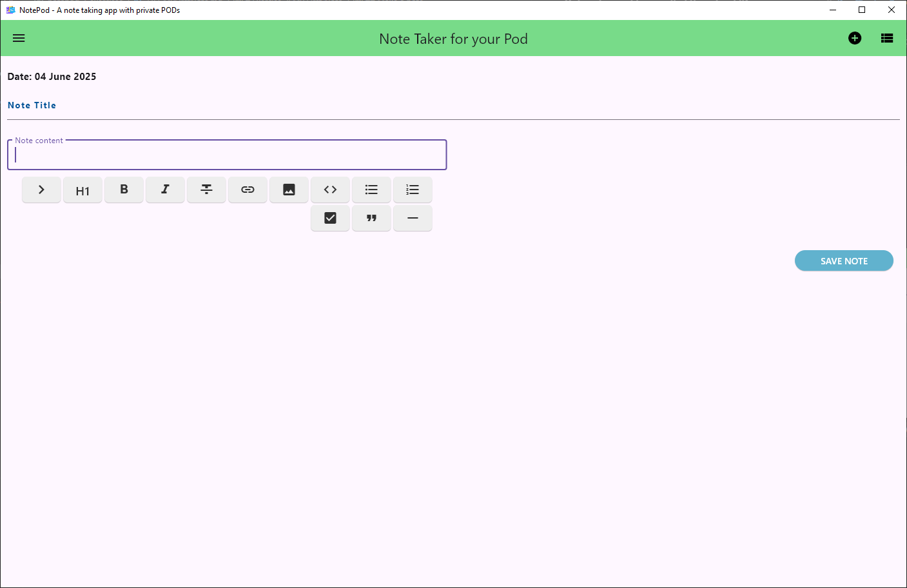907x588 pixels.
Task: Insert an image
Action: tap(289, 190)
